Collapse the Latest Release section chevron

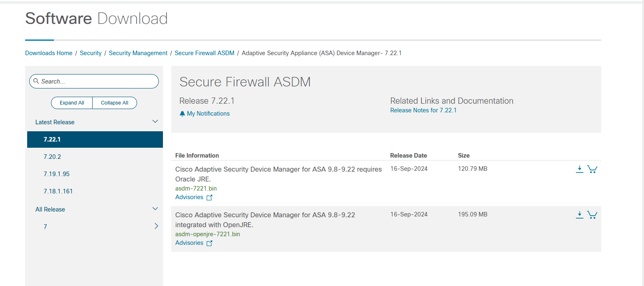pos(155,122)
